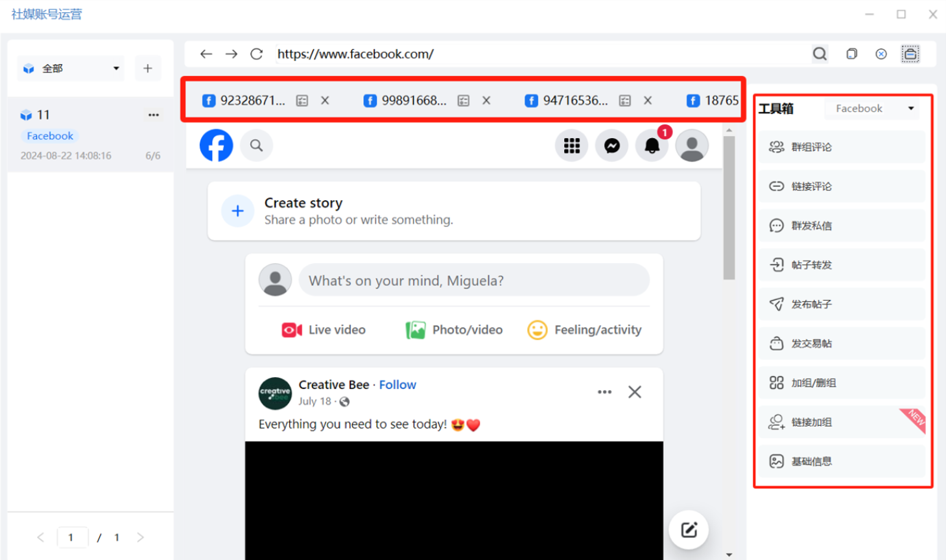
Task: Close the 94716536 tab
Action: click(x=648, y=100)
